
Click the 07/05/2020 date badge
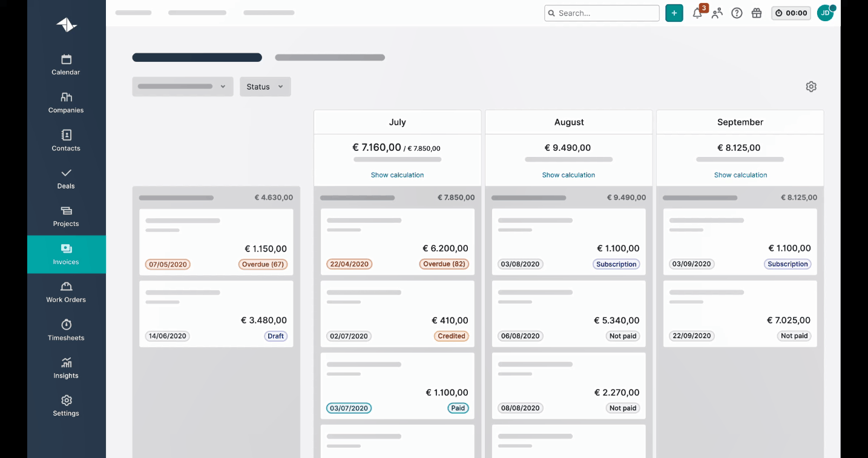tap(168, 264)
